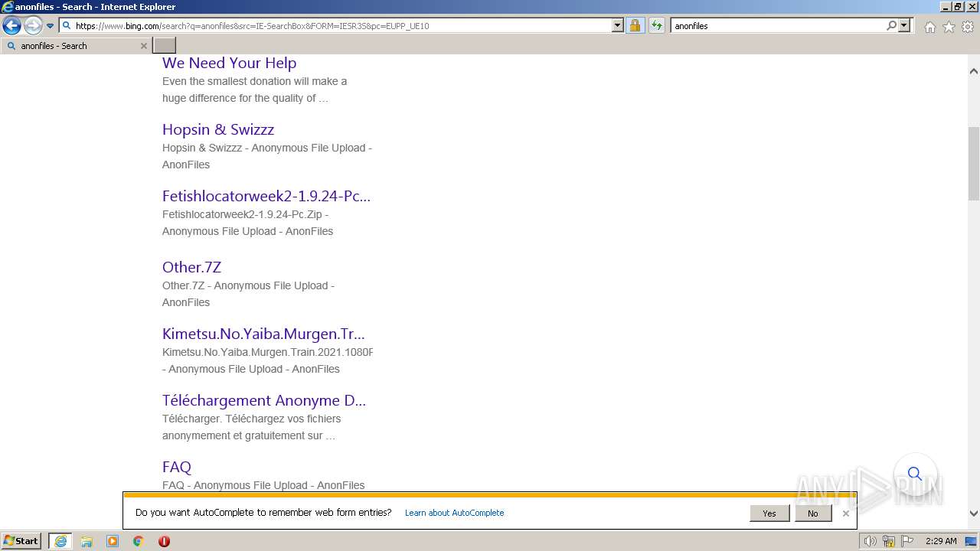Click the Refresh page icon
980x551 pixels.
pyautogui.click(x=656, y=25)
